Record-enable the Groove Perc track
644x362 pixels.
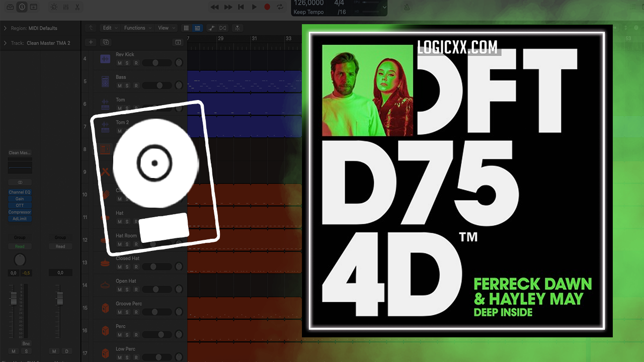coord(136,312)
